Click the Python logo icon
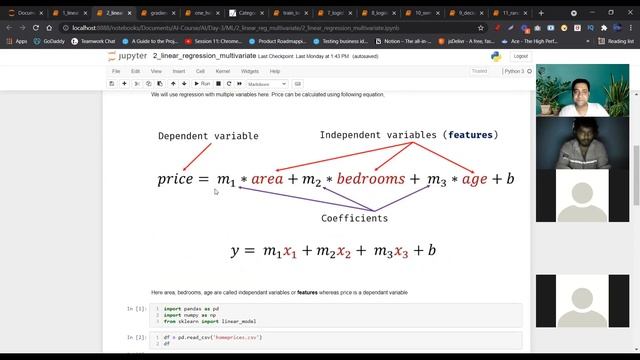This screenshot has height=360, width=640. coord(496,56)
